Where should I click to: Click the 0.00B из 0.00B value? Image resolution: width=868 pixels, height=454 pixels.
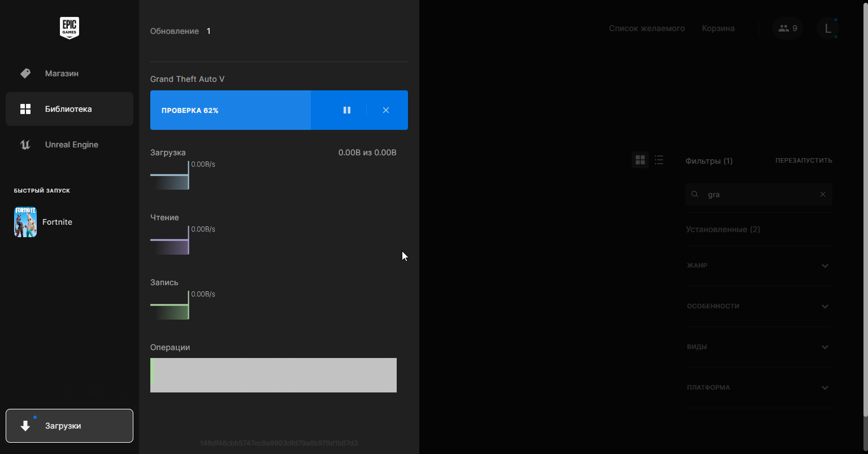coord(367,152)
